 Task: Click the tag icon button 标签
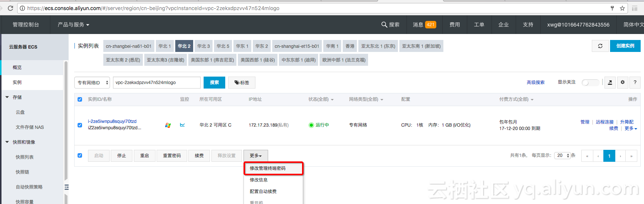tap(242, 83)
